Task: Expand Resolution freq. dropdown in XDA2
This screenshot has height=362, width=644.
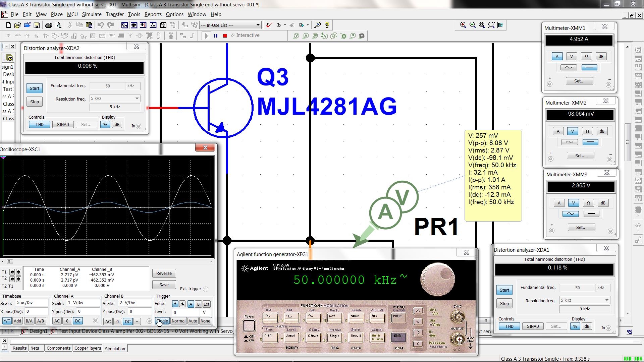Action: (137, 99)
